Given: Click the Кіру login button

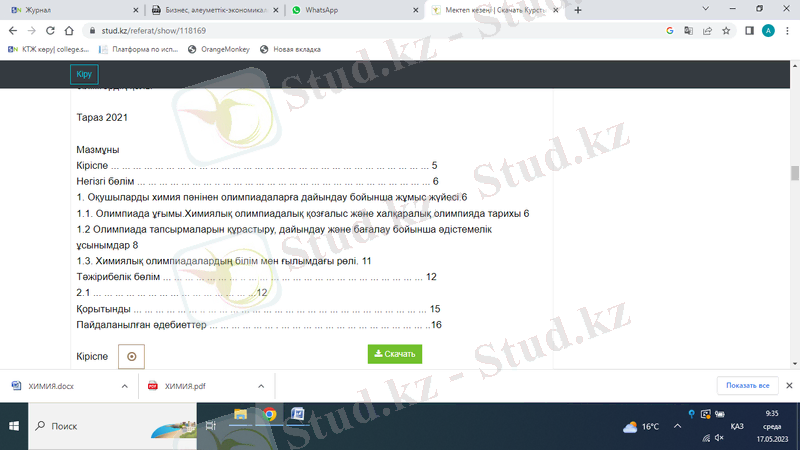Looking at the screenshot, I should [84, 74].
